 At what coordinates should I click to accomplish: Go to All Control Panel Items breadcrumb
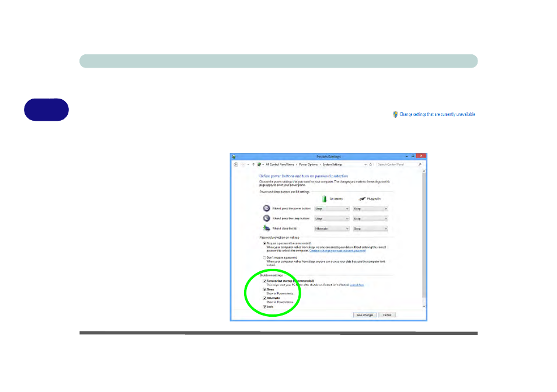280,164
